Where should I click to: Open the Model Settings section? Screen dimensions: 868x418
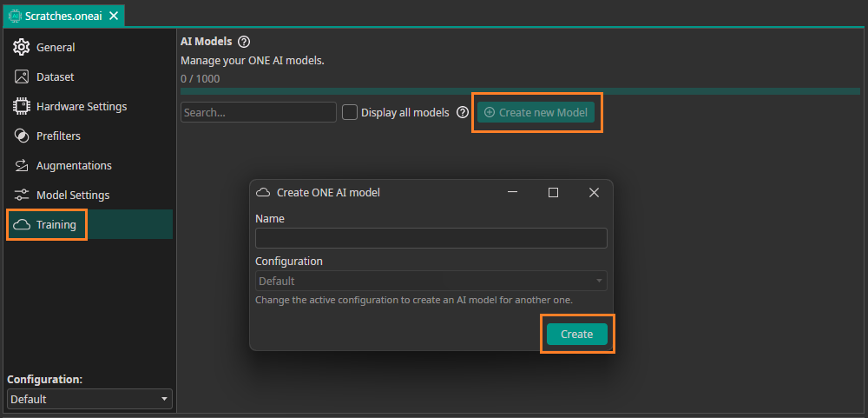tap(89, 196)
